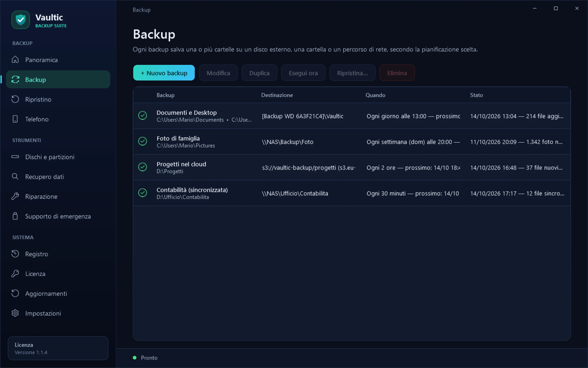Viewport: 588px width, 368px height.
Task: Click the Panoramica home icon
Action: pyautogui.click(x=15, y=60)
